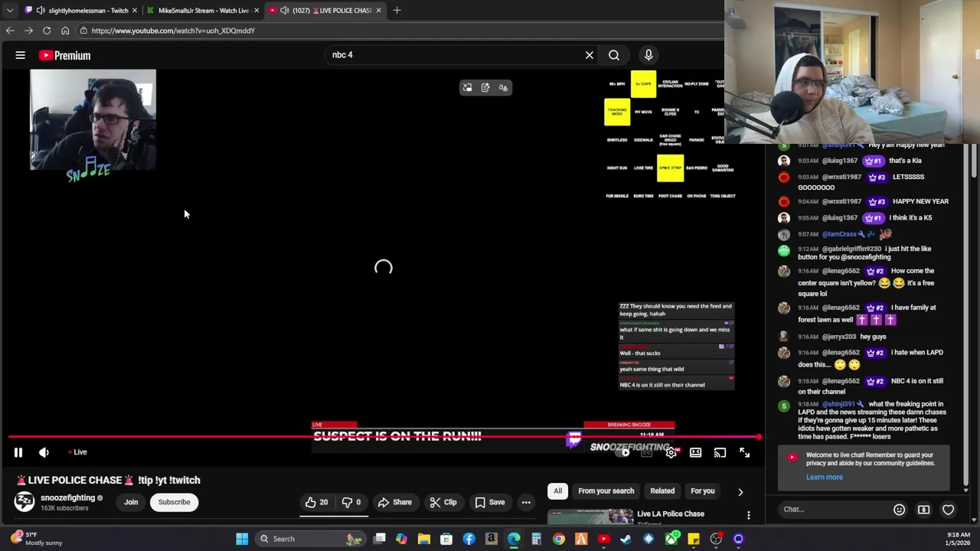
Task: Open Live LA Police Chase video thumbnail
Action: tap(590, 517)
